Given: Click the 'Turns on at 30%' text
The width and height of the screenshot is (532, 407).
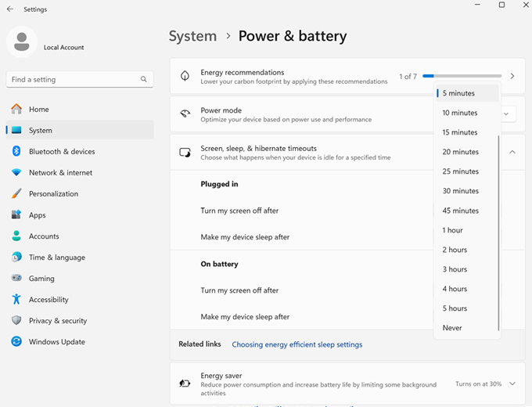Looking at the screenshot, I should [478, 384].
